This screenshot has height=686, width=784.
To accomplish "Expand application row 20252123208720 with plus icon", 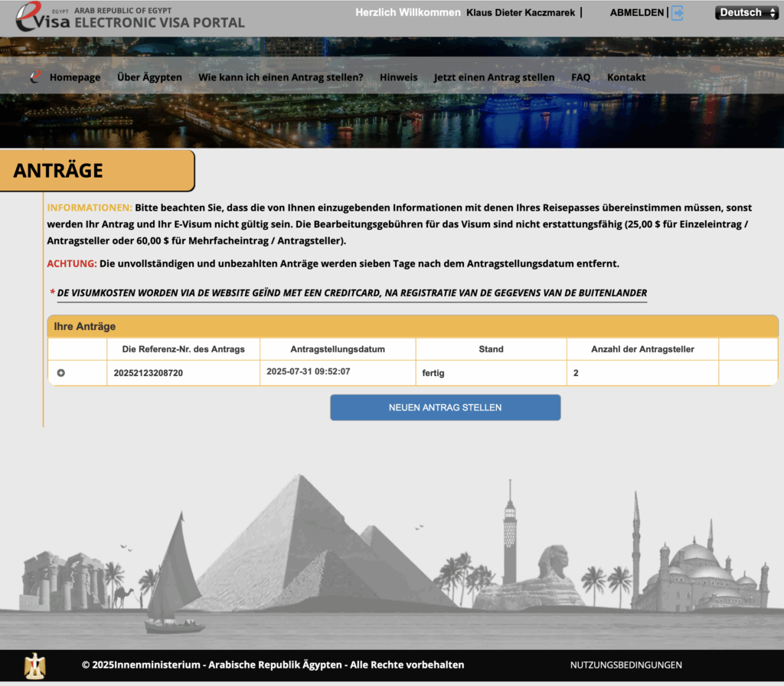I will point(61,373).
